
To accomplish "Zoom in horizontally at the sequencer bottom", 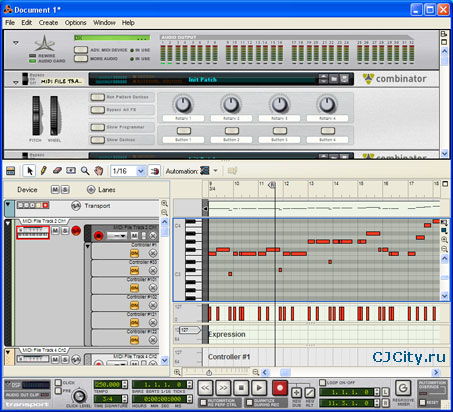I will [177, 372].
